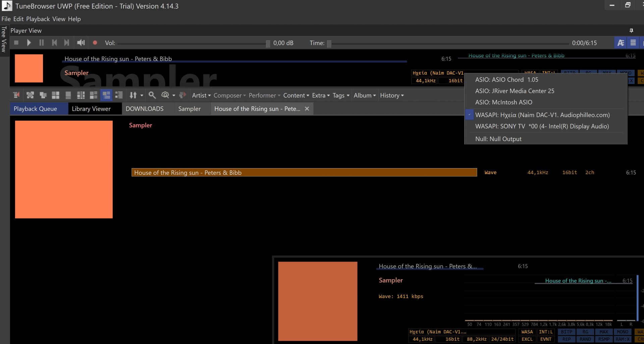Open the History dropdown
The height and width of the screenshot is (344, 644).
point(392,95)
